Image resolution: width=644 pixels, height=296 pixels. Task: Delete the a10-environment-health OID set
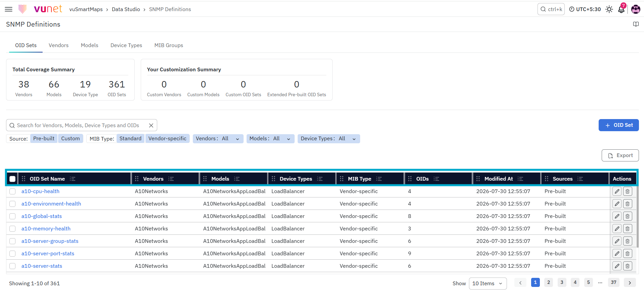[628, 204]
